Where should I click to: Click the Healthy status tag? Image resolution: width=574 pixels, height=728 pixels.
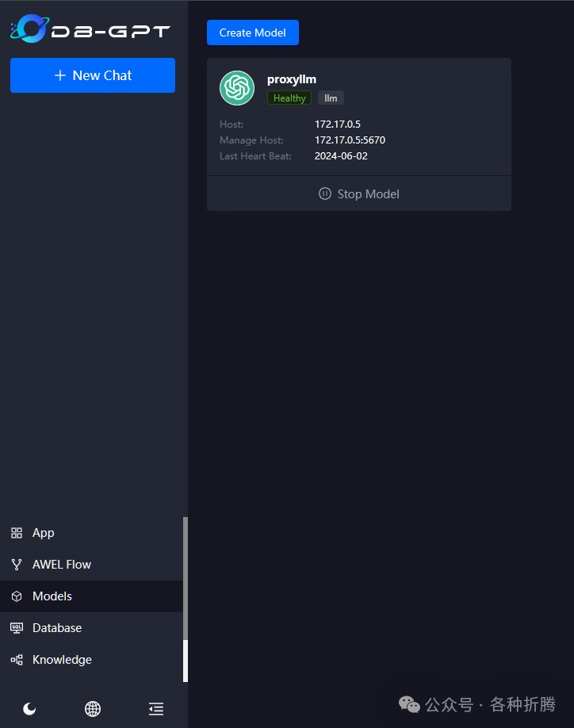coord(289,98)
